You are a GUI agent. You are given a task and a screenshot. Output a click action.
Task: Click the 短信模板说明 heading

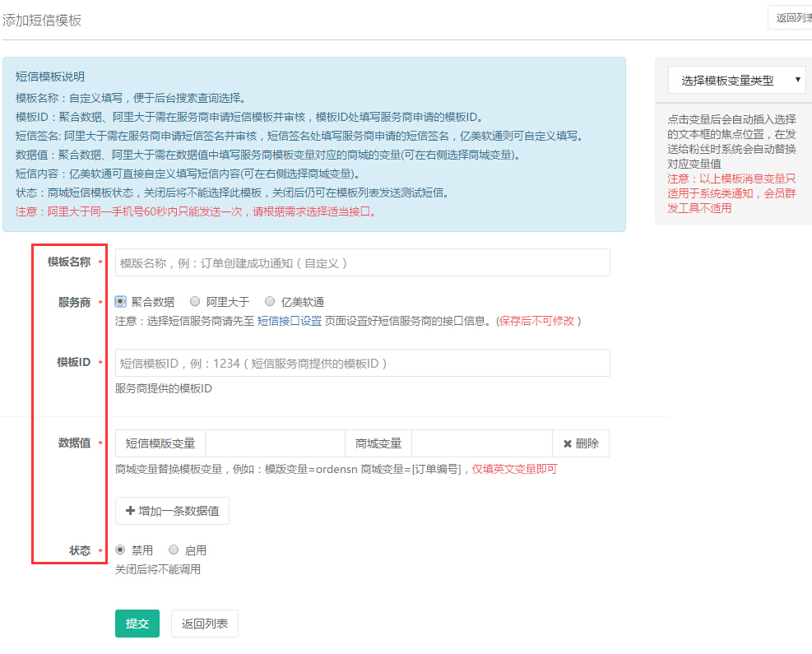click(50, 77)
